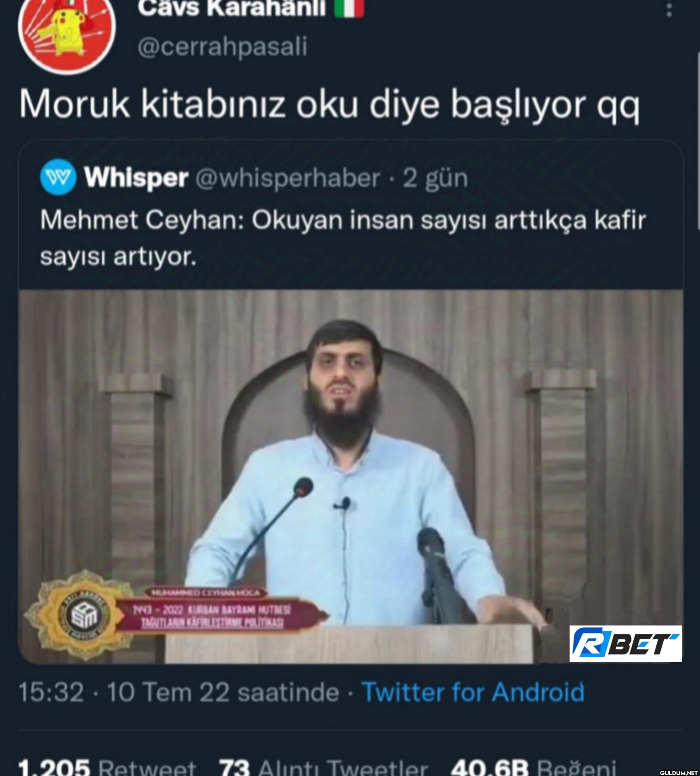View the 40,6B Beğeni list

[533, 767]
